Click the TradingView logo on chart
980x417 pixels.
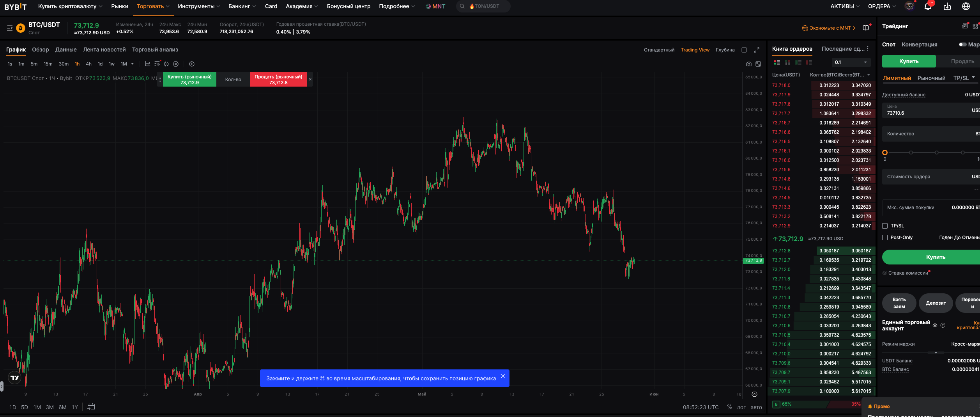click(15, 378)
